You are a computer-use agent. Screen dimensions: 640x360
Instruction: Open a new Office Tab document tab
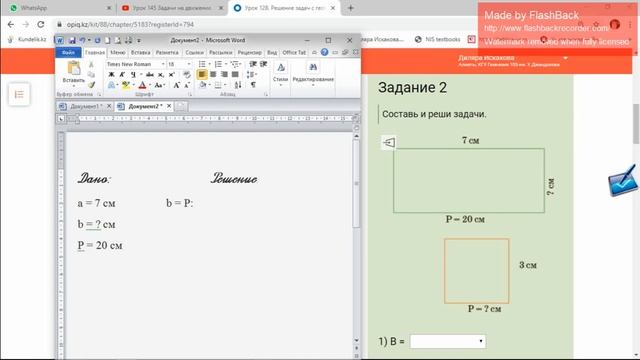[x=181, y=106]
